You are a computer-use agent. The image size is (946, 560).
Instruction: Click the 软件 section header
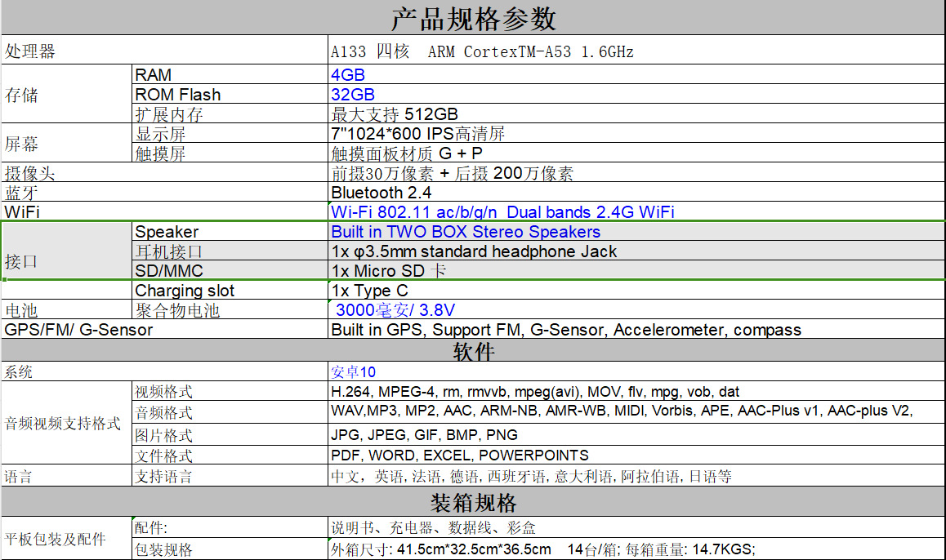[473, 350]
